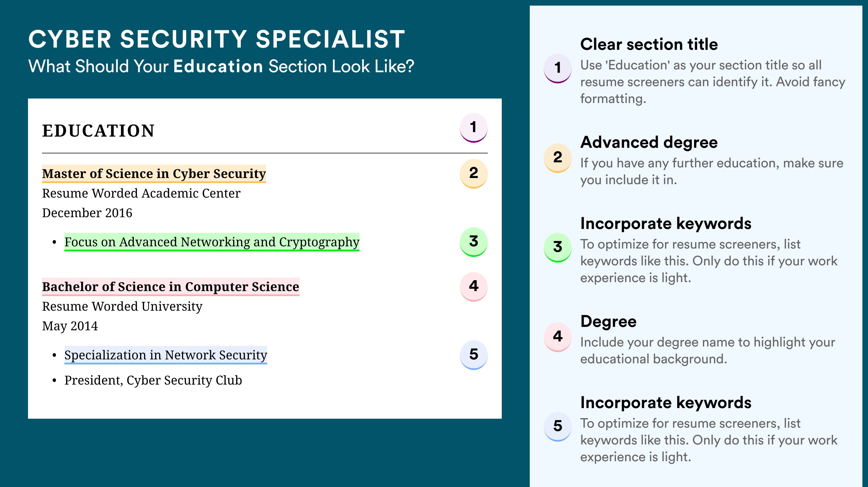Click the orange number 2 badge in resume
Viewport: 868px width, 487px height.
click(473, 174)
